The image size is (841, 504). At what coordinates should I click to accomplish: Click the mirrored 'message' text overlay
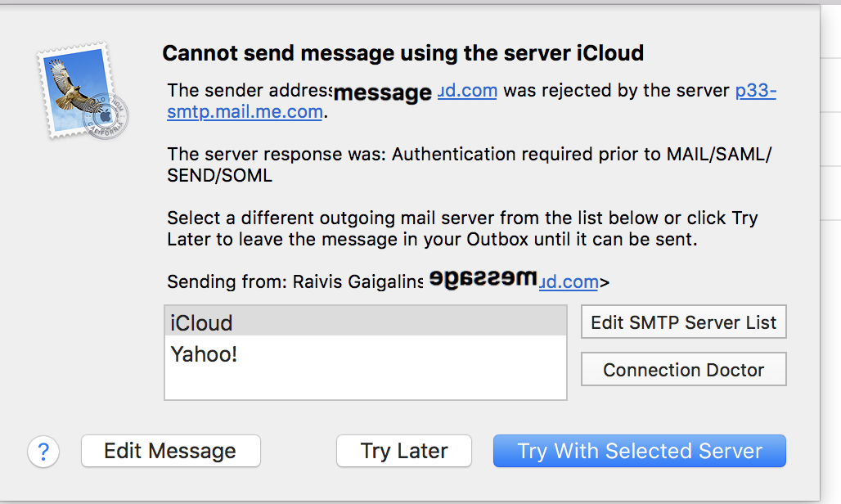click(483, 280)
